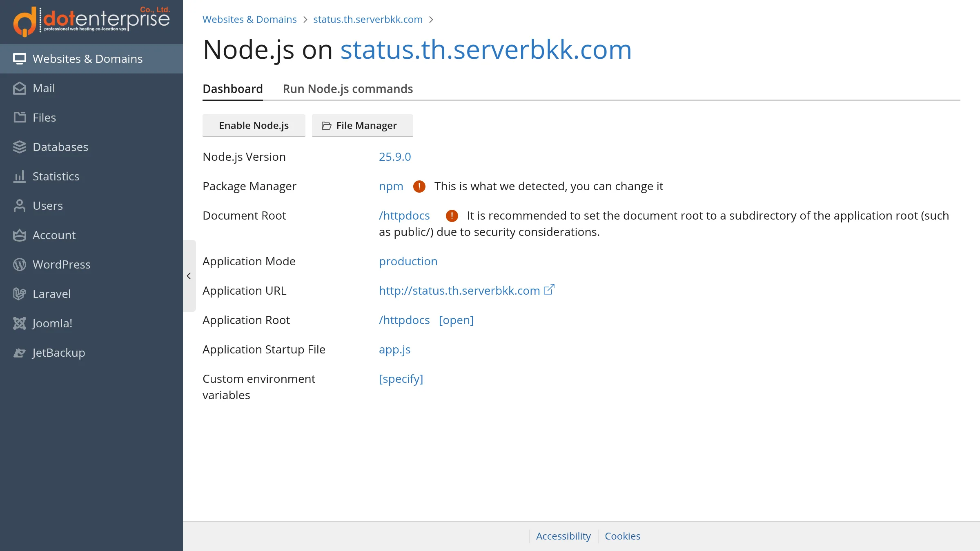980x551 pixels.
Task: Open the File Manager button
Action: click(363, 126)
